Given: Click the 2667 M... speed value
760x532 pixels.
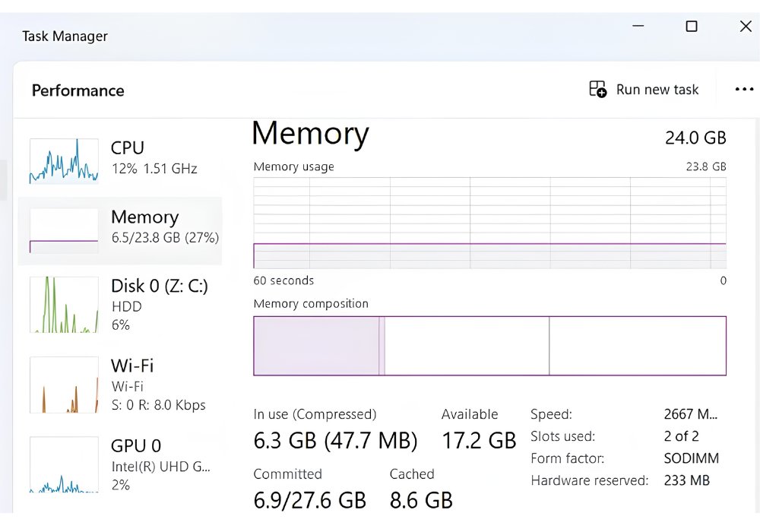Looking at the screenshot, I should [691, 414].
